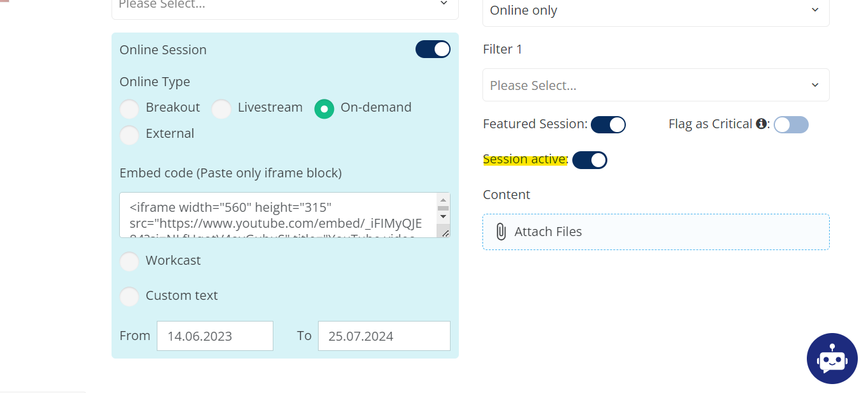
Task: Disable the Featured Session toggle
Action: [x=608, y=124]
